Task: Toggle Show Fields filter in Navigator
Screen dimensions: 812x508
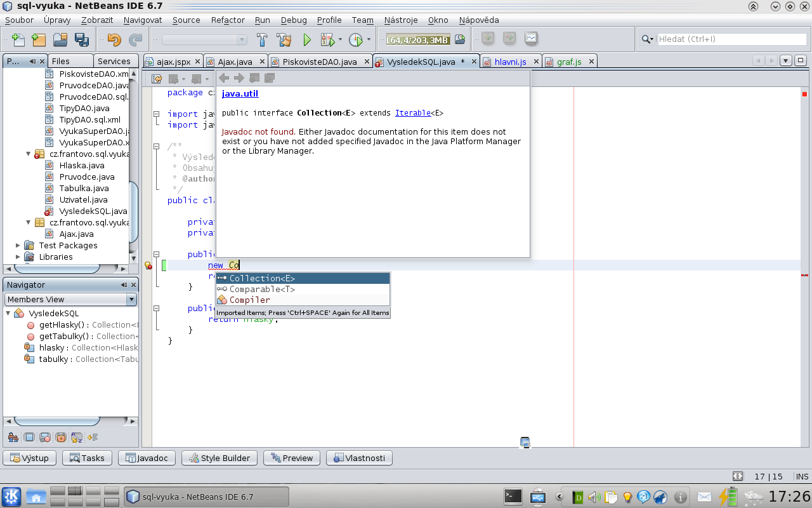Action: (29, 437)
